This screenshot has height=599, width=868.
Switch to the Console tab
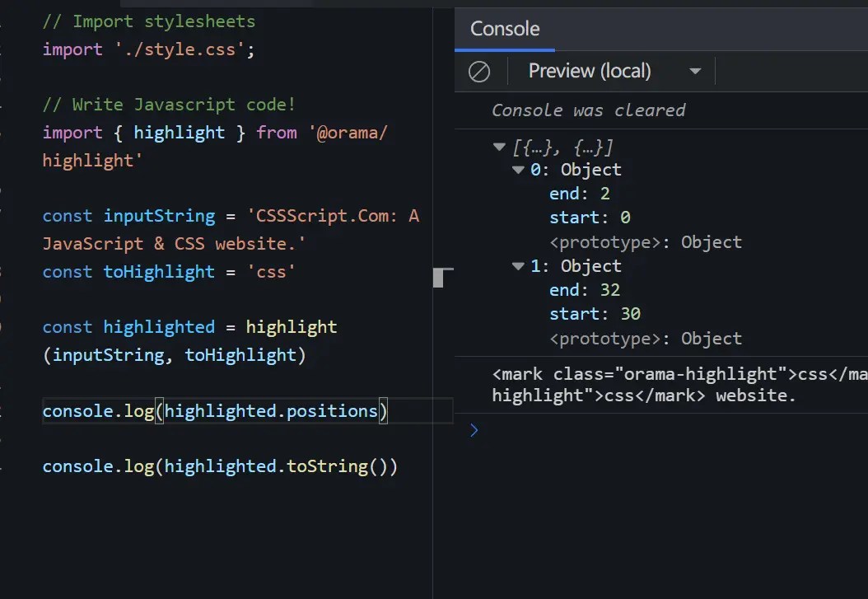pos(504,29)
